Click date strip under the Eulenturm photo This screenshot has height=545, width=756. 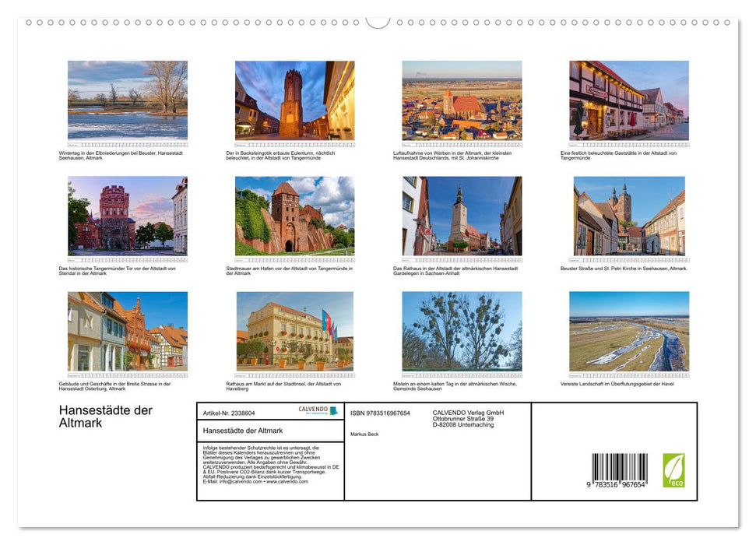294,145
